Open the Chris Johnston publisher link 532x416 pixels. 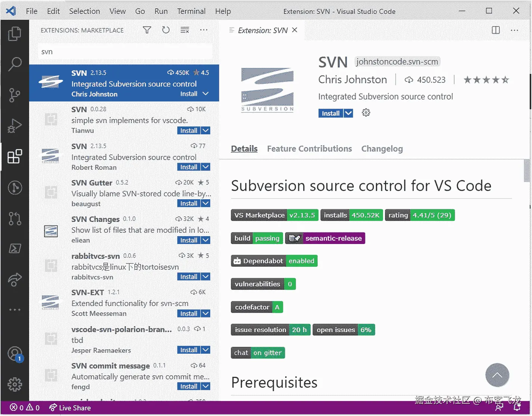pyautogui.click(x=352, y=79)
